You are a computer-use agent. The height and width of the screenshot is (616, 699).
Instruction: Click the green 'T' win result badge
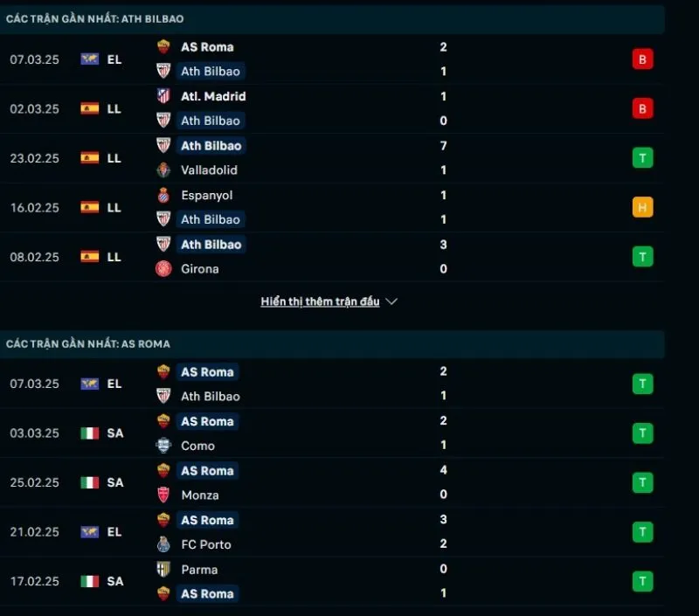point(642,158)
